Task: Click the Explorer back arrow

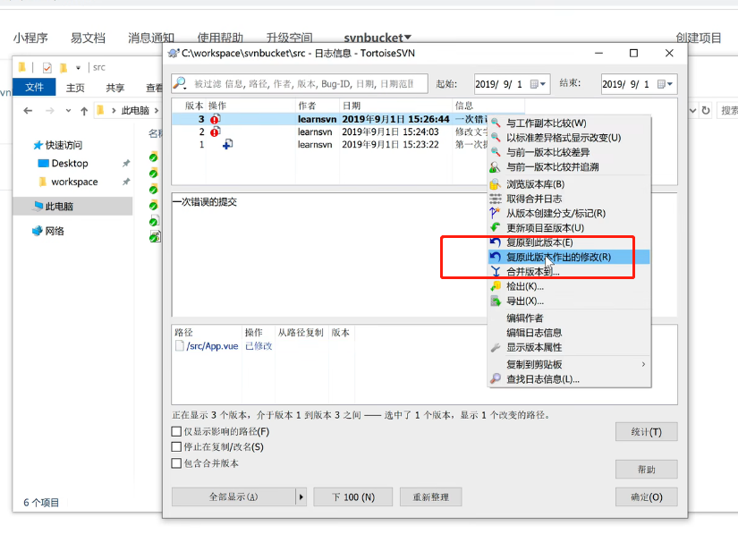Action: point(28,111)
